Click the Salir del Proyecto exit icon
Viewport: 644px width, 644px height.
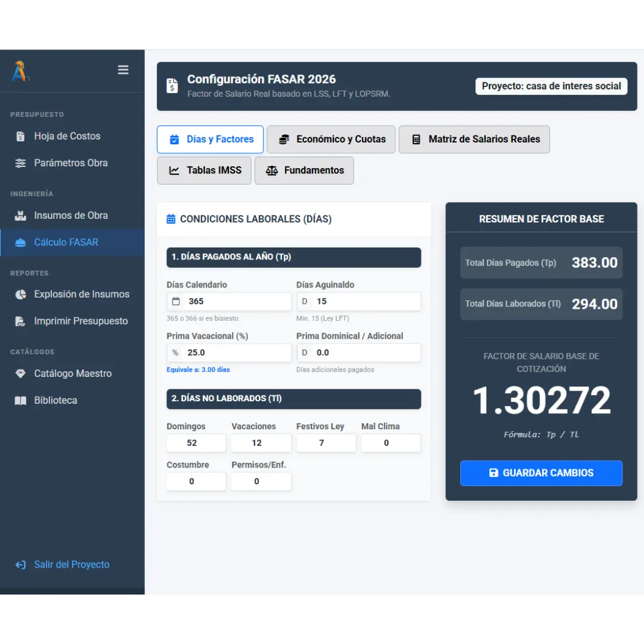click(20, 565)
